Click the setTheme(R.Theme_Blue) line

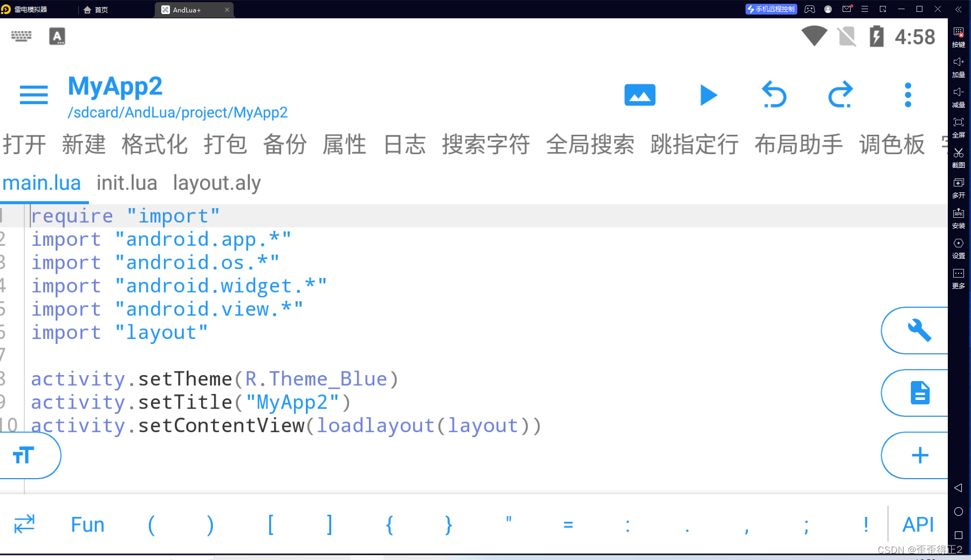pos(215,379)
